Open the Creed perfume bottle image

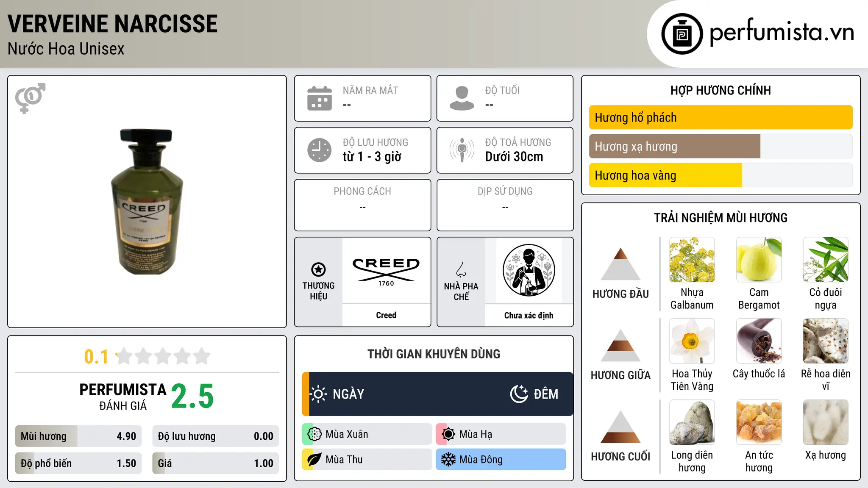[147, 202]
